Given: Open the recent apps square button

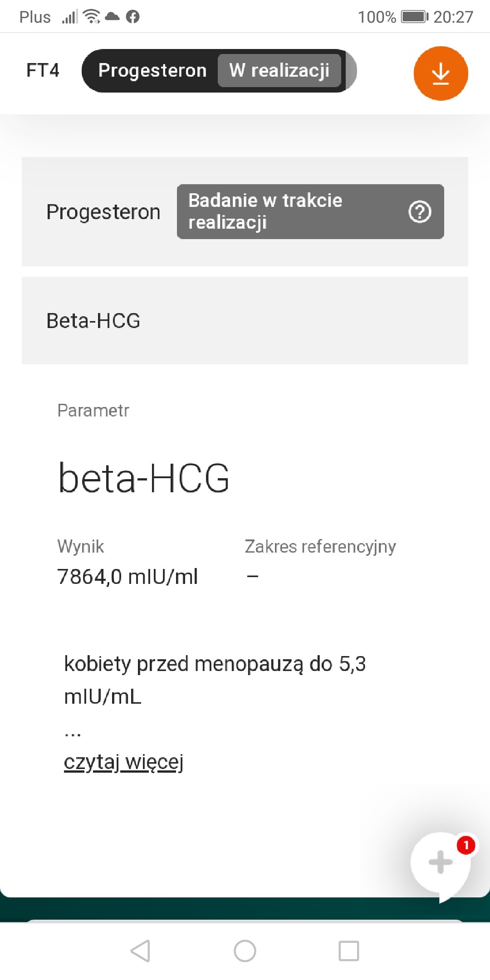Looking at the screenshot, I should pos(348,951).
